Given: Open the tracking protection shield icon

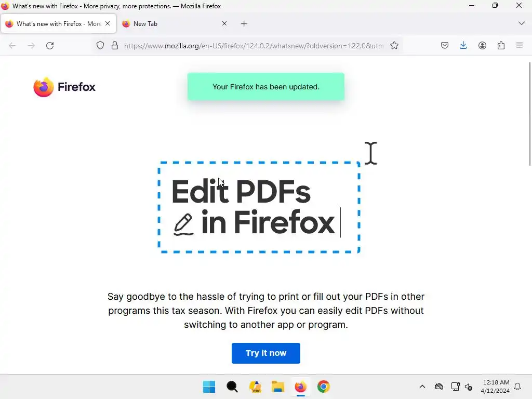Looking at the screenshot, I should coord(100,46).
